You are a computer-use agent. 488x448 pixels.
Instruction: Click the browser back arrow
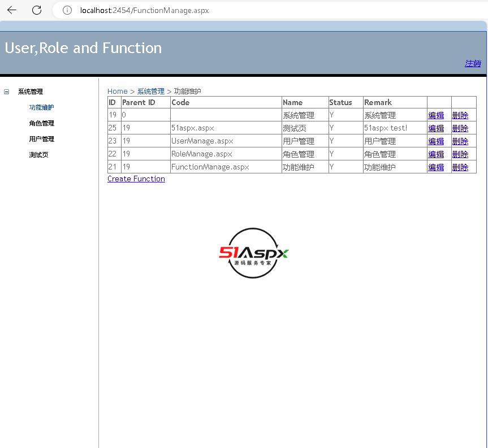[12, 10]
